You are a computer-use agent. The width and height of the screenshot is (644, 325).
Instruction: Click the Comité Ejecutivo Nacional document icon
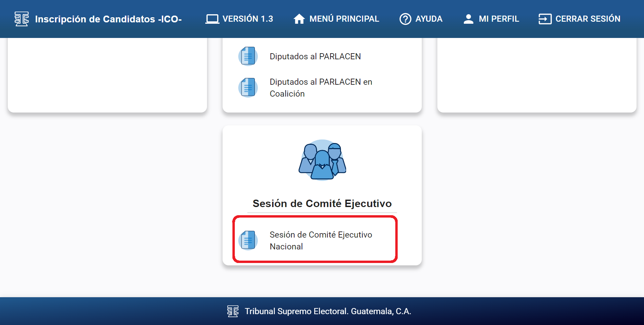[x=248, y=240]
